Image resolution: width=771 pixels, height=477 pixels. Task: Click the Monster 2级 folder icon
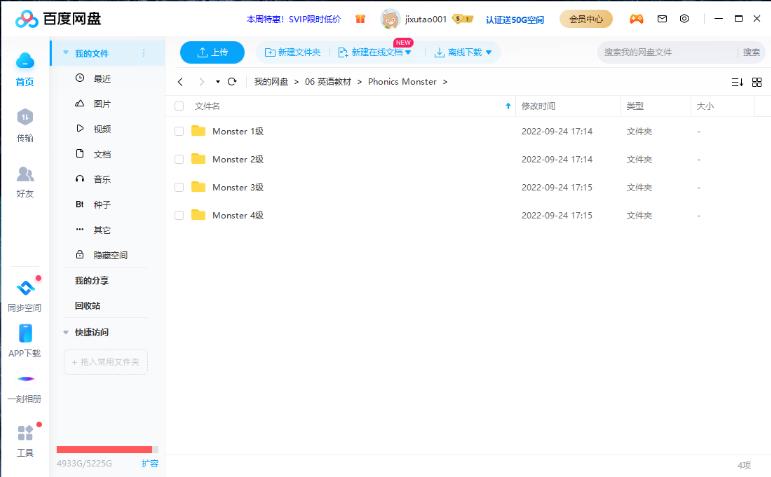[x=198, y=159]
